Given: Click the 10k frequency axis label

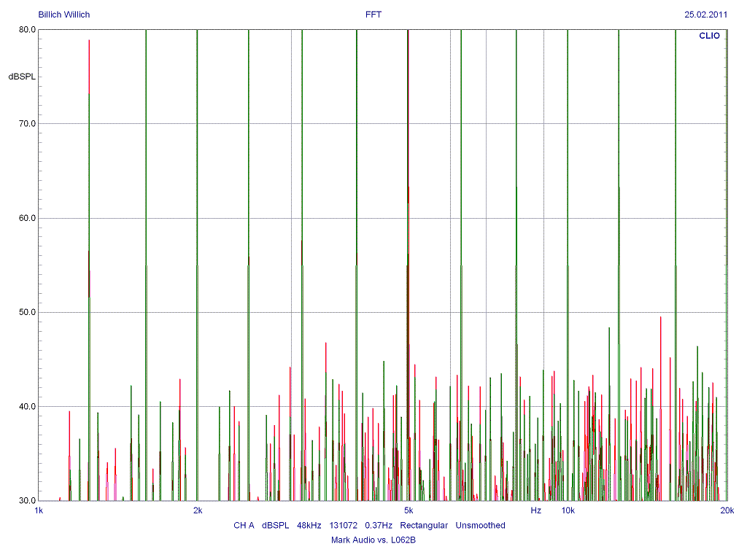Looking at the screenshot, I should [568, 510].
